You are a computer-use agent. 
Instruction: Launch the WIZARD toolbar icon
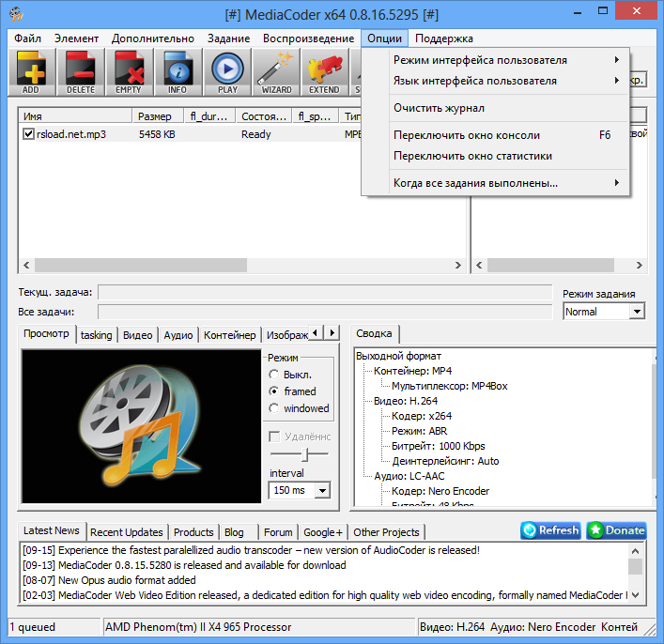[276, 72]
